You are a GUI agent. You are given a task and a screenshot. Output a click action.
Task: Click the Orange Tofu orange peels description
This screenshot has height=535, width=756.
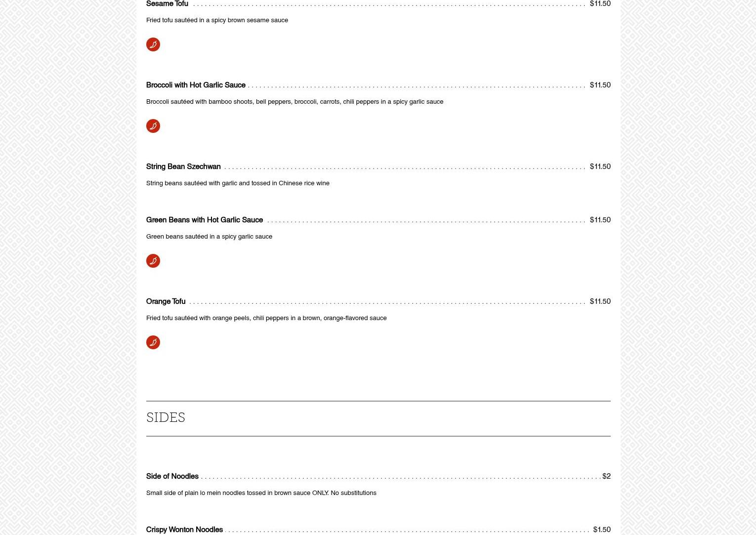266,318
